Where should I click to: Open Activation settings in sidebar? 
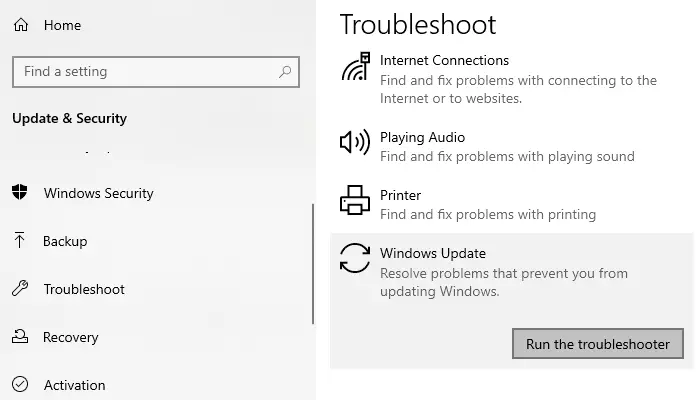pos(74,385)
